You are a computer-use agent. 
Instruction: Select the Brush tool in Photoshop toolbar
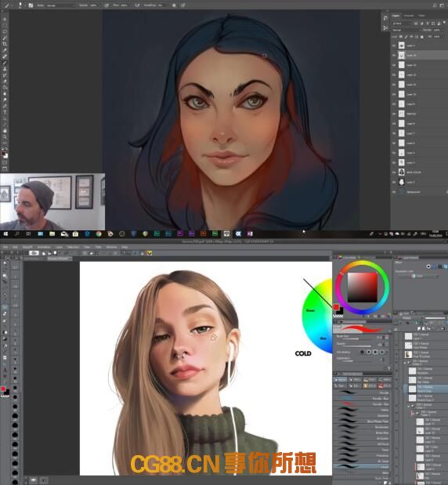[x=5, y=63]
